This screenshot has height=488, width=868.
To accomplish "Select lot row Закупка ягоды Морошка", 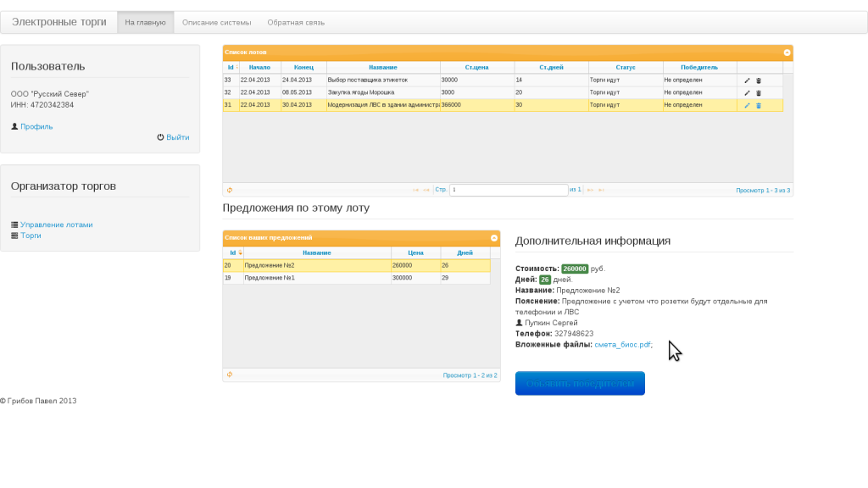I will 503,92.
